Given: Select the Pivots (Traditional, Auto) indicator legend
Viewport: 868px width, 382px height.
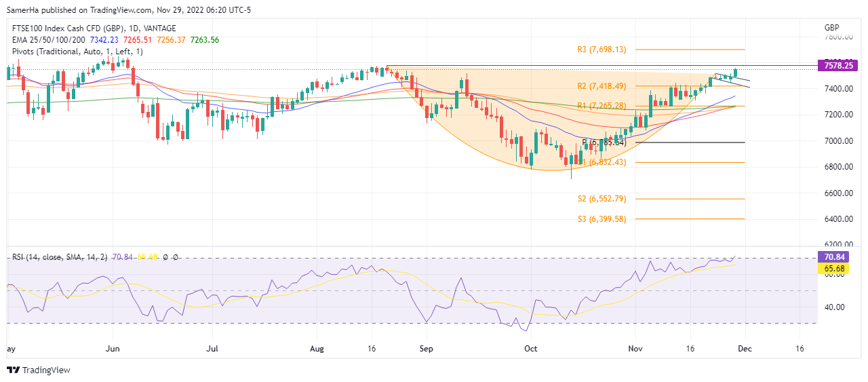Looking at the screenshot, I should [x=77, y=52].
